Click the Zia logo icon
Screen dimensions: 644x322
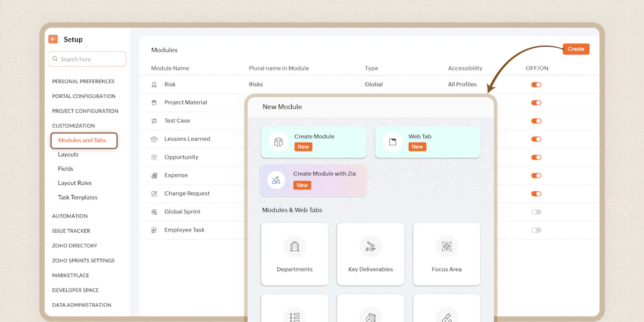click(x=276, y=180)
